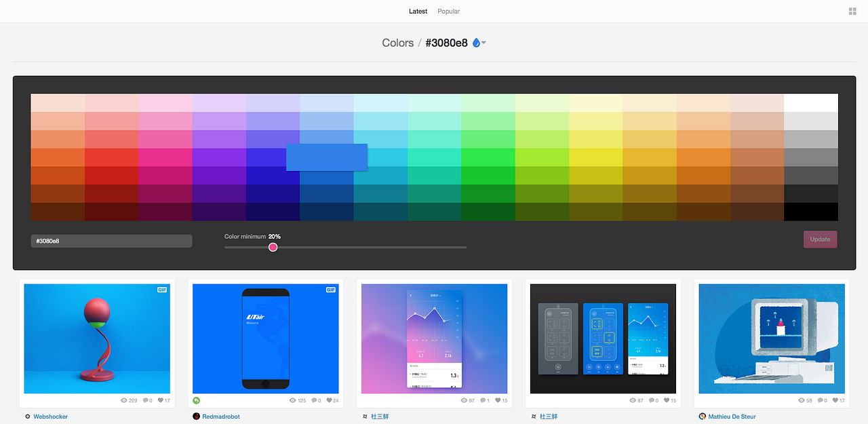Click the grid layout icon in the top-right corner
The image size is (868, 424).
[x=852, y=11]
